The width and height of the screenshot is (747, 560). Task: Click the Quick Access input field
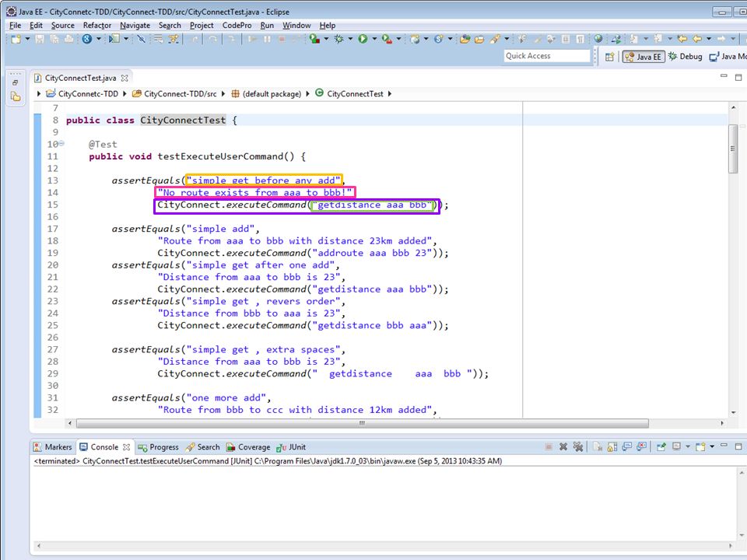coord(547,56)
